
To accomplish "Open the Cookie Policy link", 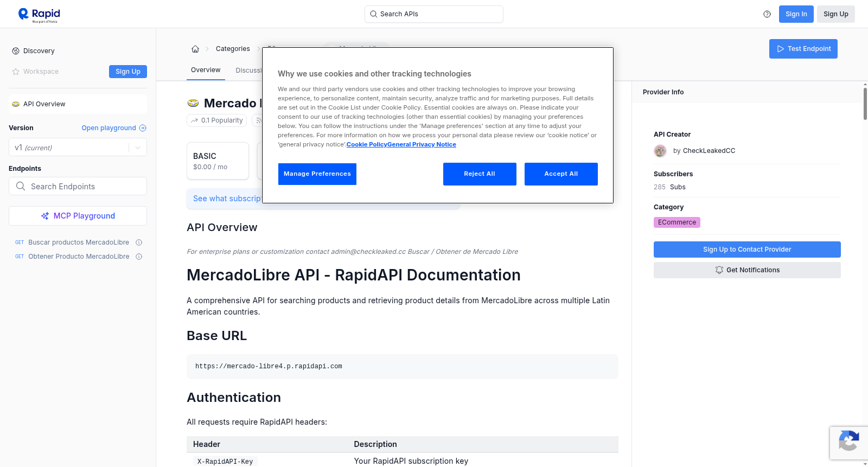I will pyautogui.click(x=367, y=144).
